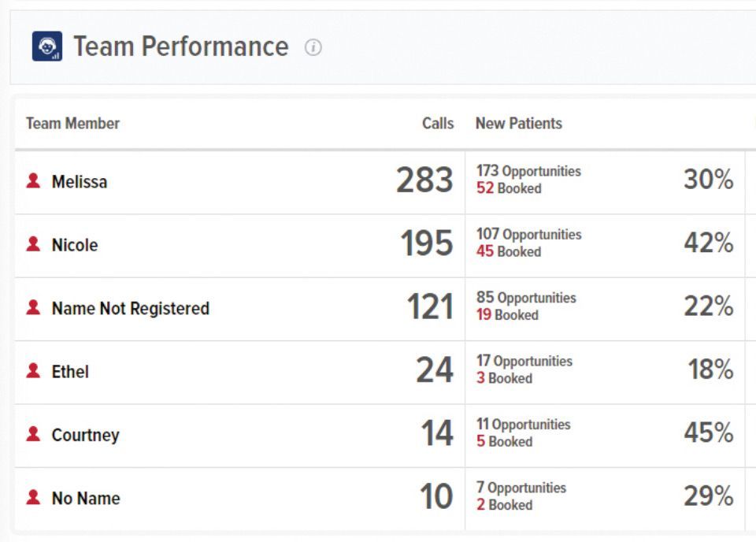
Task: Open Nicole's team member name
Action: (x=75, y=245)
